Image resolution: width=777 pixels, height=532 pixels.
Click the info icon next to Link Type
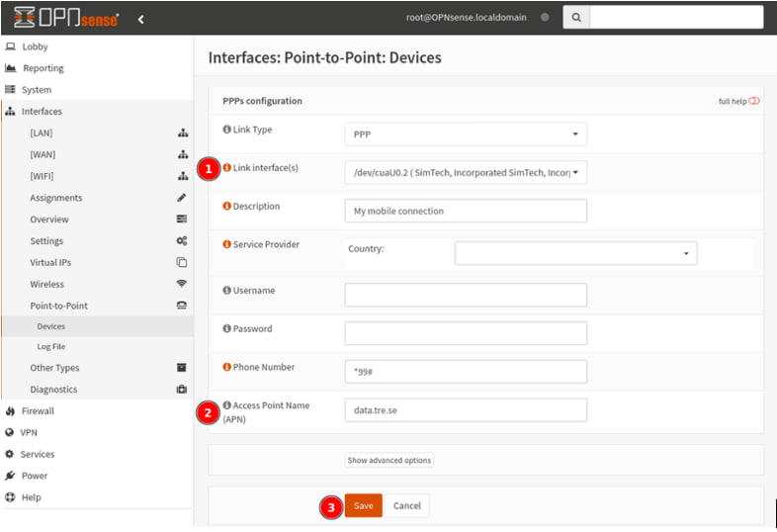(x=227, y=129)
